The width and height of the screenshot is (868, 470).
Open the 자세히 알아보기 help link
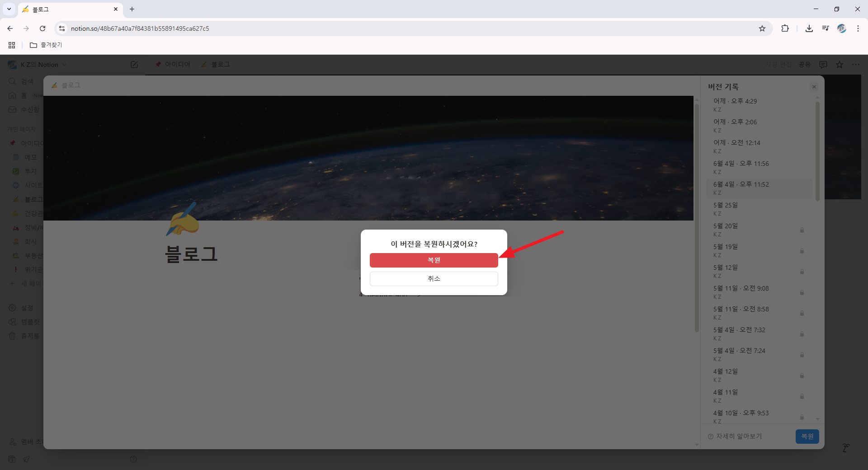coord(735,437)
